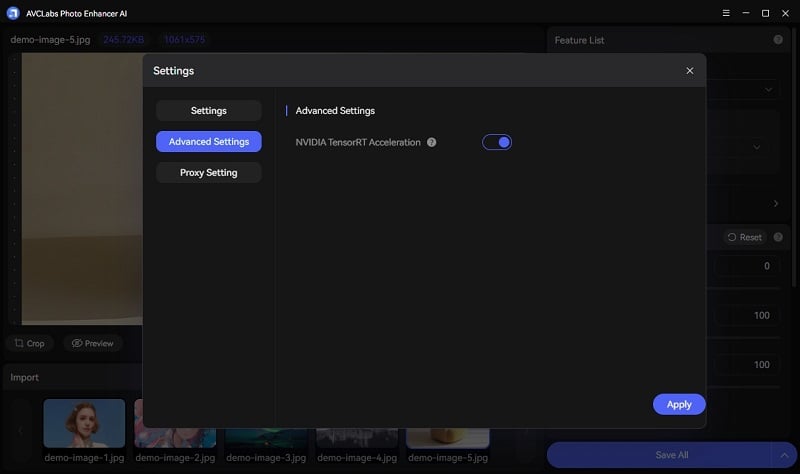Image resolution: width=800 pixels, height=474 pixels.
Task: Click the demo-image-3.jpg file name
Action: (x=266, y=458)
